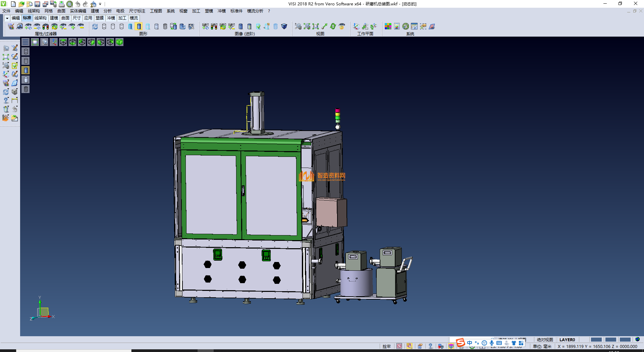Screen dimensions: 644x352
Task: Click the Save file icon in quick toolbar
Action: click(37, 4)
